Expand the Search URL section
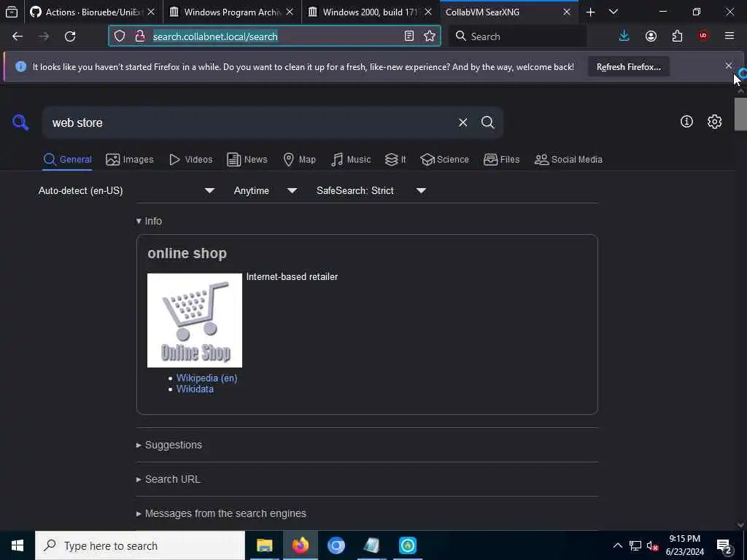Screen dimensions: 747x560 169,479
